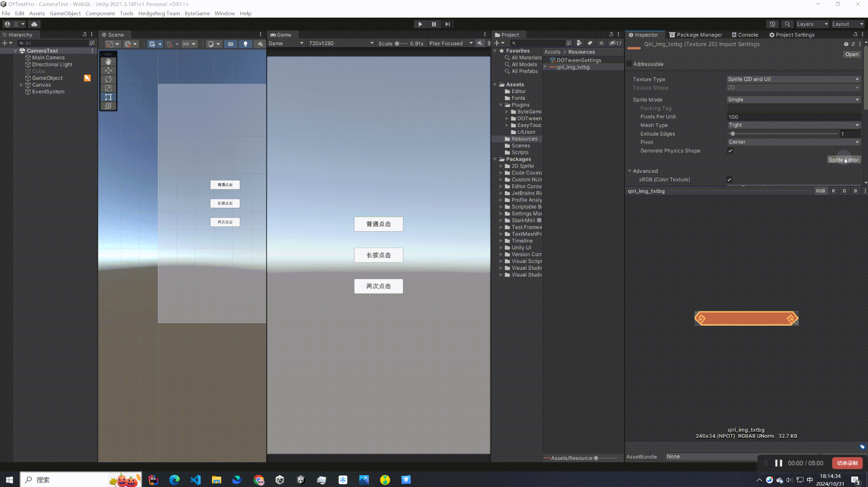Expand the Plugins folder in Project panel
Viewport: 868px width, 487px height.
point(501,105)
